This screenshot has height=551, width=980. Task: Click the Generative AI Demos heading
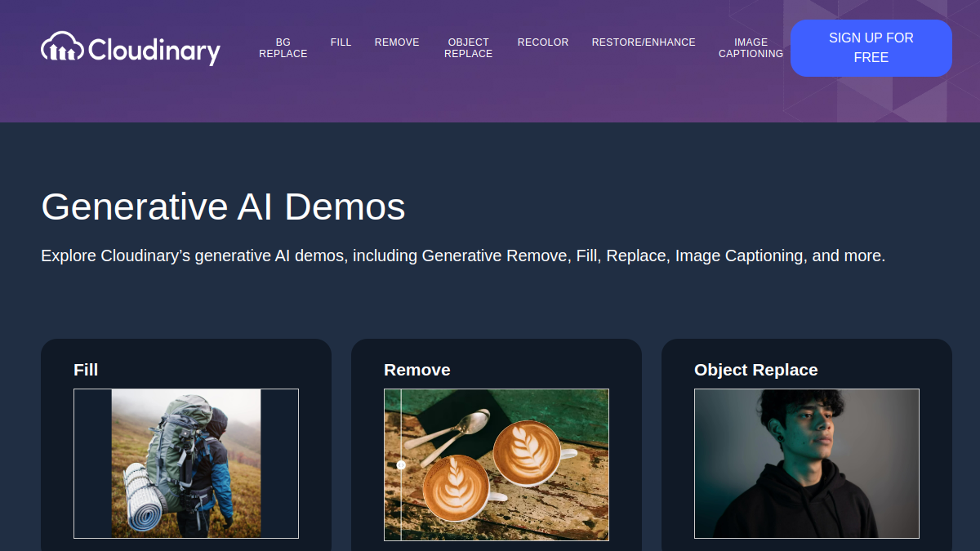pos(223,207)
